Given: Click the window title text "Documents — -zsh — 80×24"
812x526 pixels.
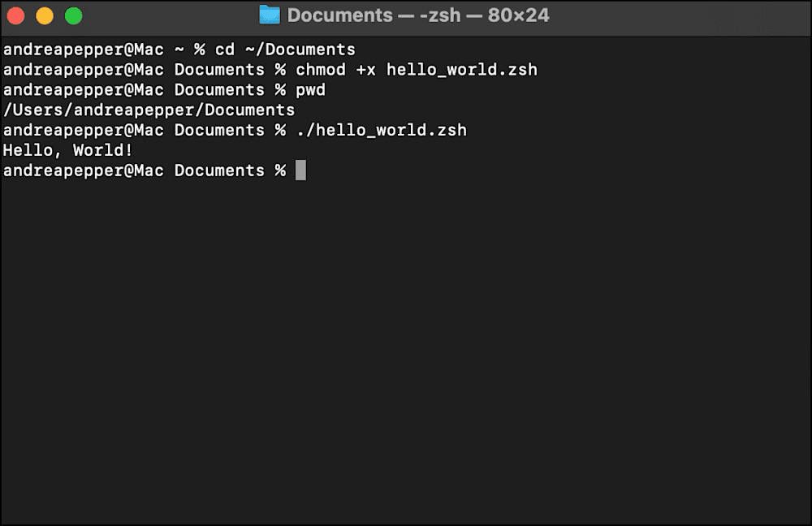Looking at the screenshot, I should (418, 15).
